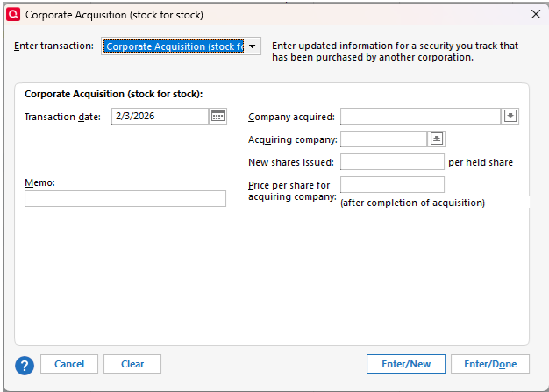Click into the Company acquired field
This screenshot has width=549, height=392.
click(420, 116)
